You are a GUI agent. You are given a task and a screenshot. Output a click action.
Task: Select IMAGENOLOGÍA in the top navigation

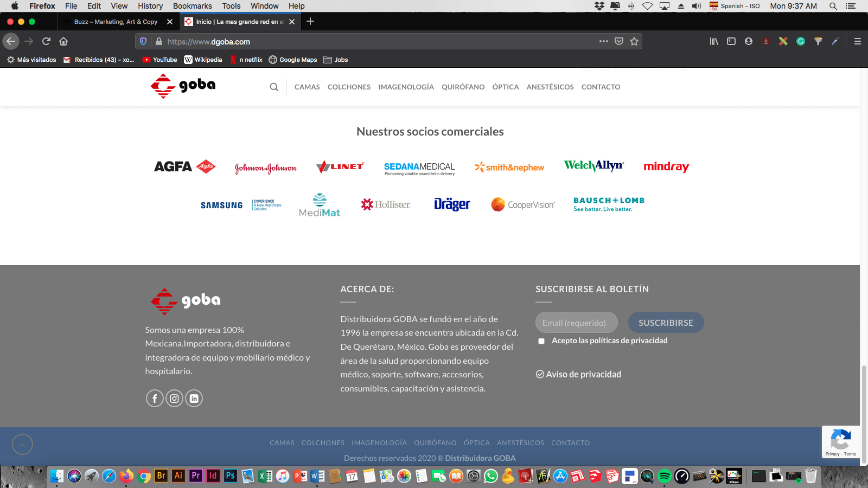406,87
